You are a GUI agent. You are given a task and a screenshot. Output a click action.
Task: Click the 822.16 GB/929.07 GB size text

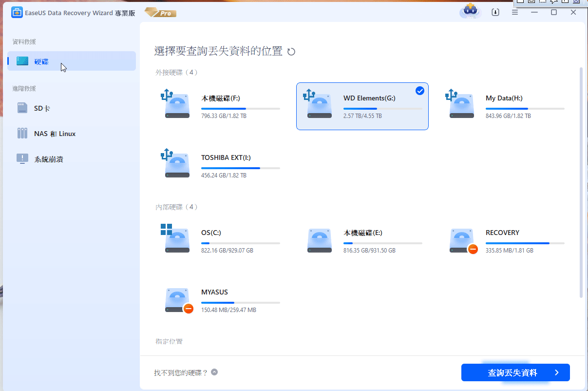click(x=227, y=251)
